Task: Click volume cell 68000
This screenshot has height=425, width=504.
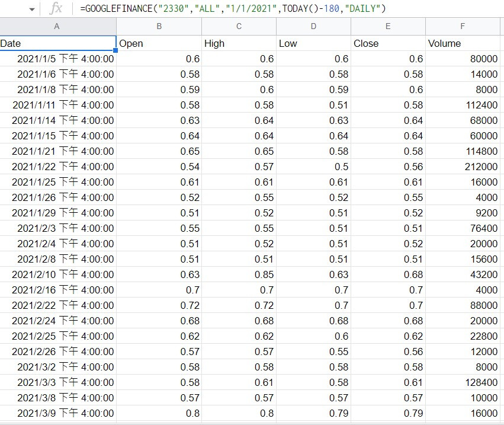Action: pos(463,120)
